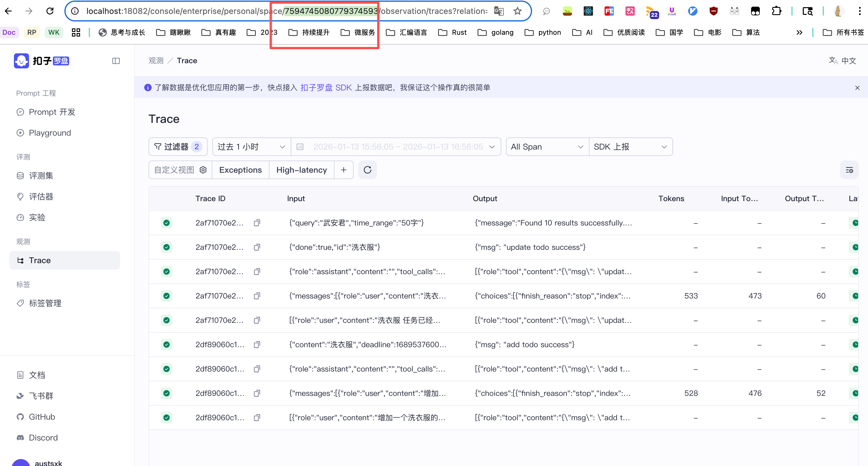Click the refresh traces icon button

[x=367, y=170]
